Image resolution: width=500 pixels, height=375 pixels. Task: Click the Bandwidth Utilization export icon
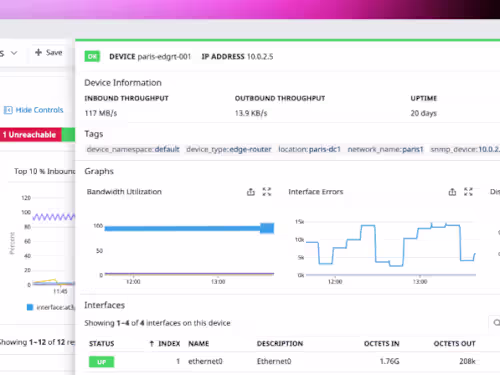(x=251, y=192)
